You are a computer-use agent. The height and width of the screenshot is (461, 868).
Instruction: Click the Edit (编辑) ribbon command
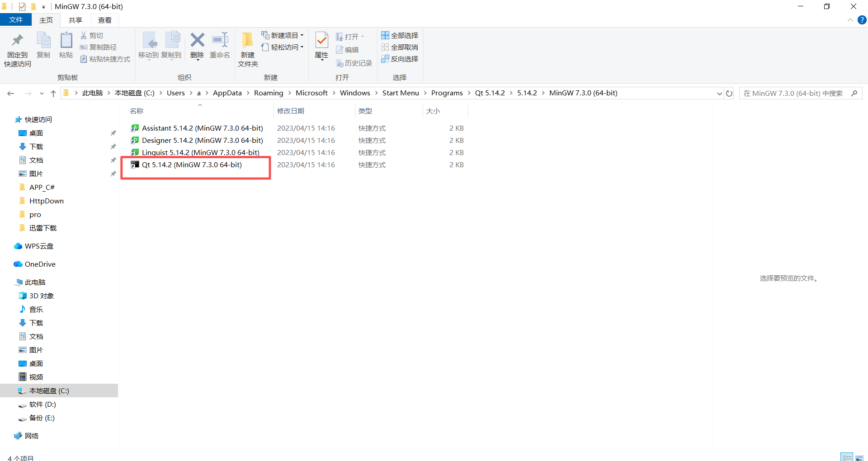click(x=347, y=50)
